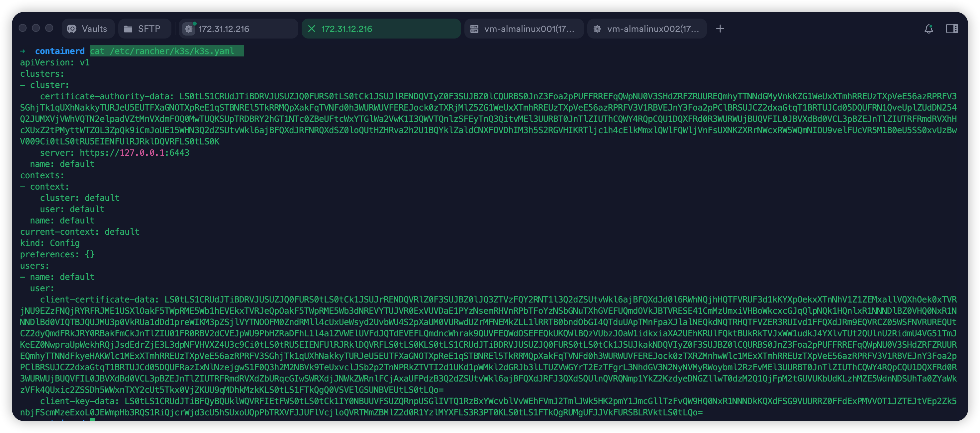Viewport: 980px width, 433px height.
Task: Click the certificate-authority-data key
Action: point(107,96)
